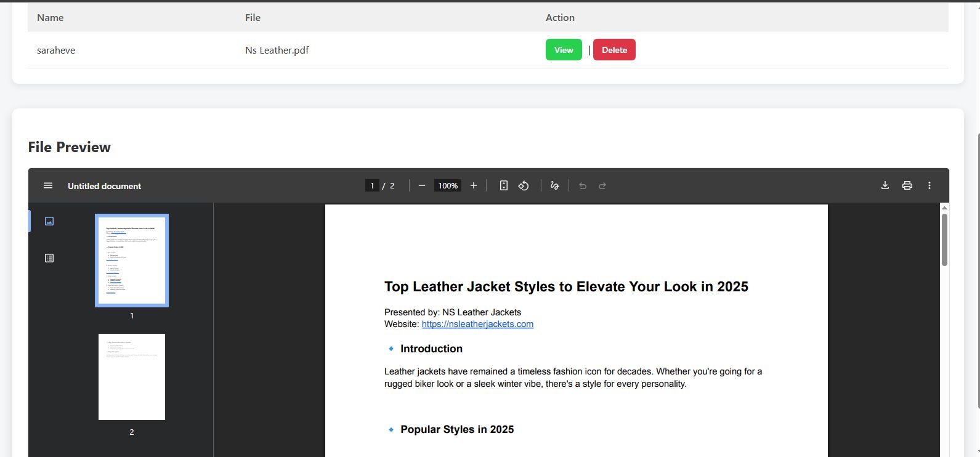
Task: Click the page number input field
Action: coord(372,186)
